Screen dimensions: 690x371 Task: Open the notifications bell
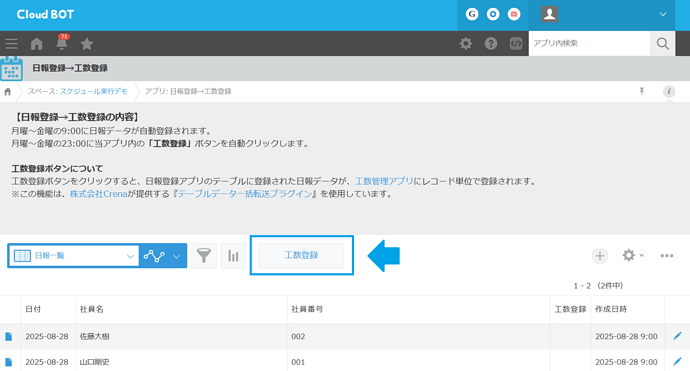pos(62,43)
